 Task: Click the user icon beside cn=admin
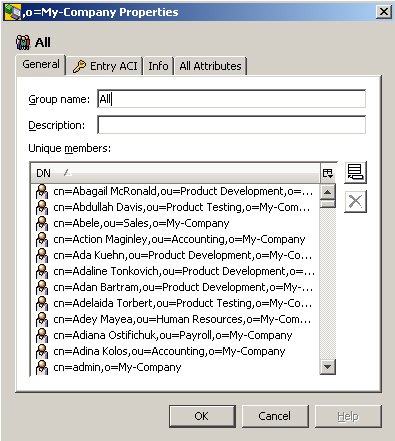(x=42, y=367)
